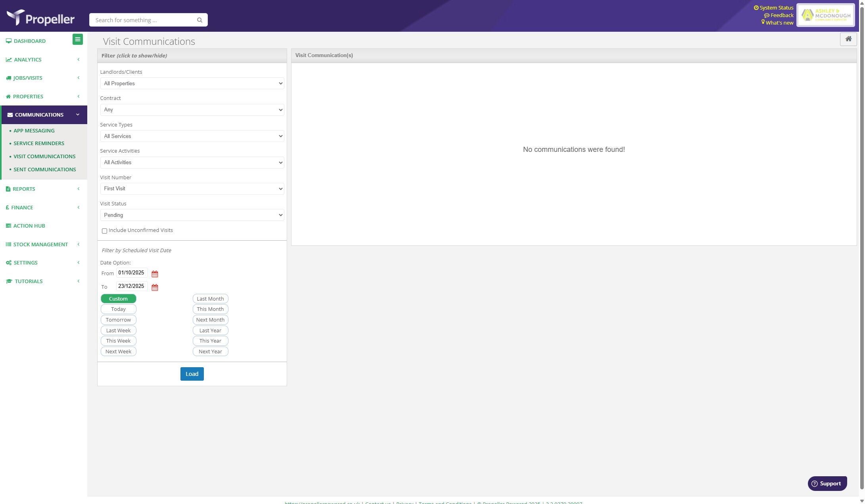
Task: Open Sent Communications submenu item
Action: tap(44, 170)
